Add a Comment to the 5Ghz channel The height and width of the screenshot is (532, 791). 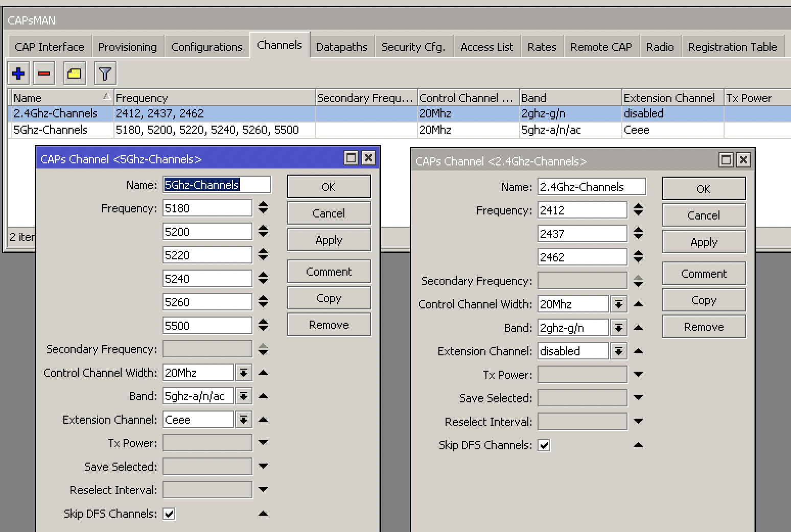(329, 271)
